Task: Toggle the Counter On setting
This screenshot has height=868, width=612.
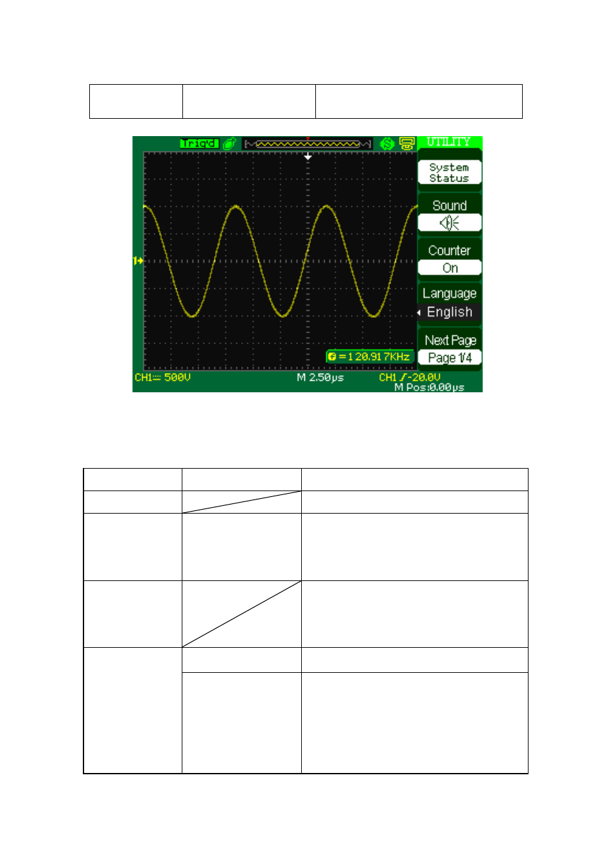Action: point(450,268)
